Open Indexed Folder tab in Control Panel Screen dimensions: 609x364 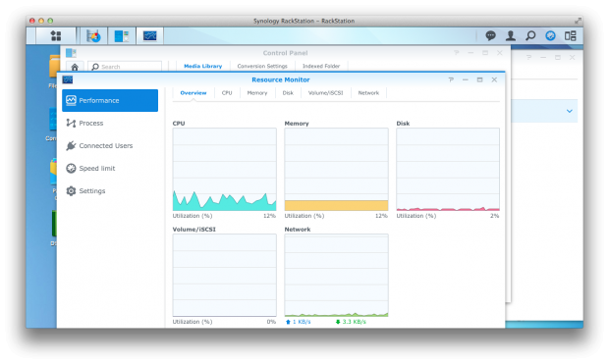[321, 67]
